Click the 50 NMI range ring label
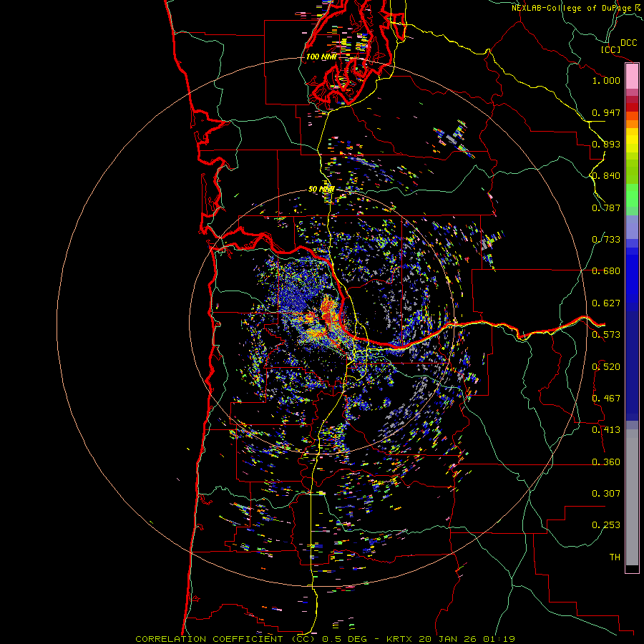The height and width of the screenshot is (644, 644). [321, 190]
